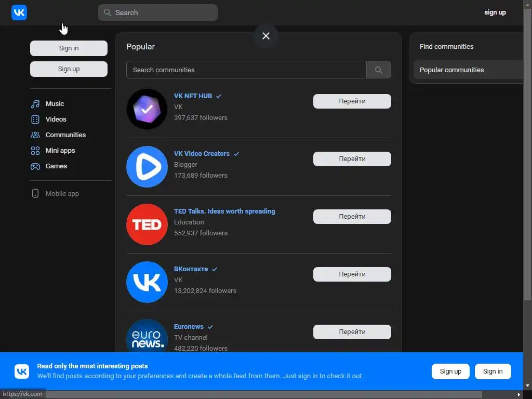Click Перейти for VK NFT HUB
The height and width of the screenshot is (399, 532).
pos(352,101)
